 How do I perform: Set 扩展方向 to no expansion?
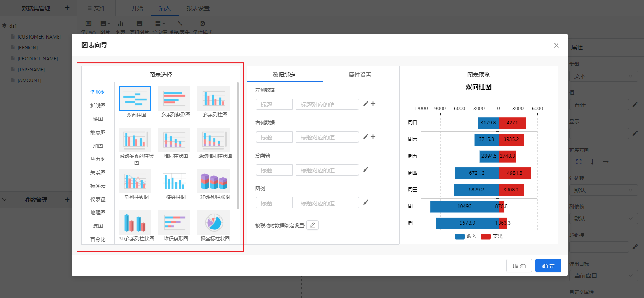click(x=579, y=162)
